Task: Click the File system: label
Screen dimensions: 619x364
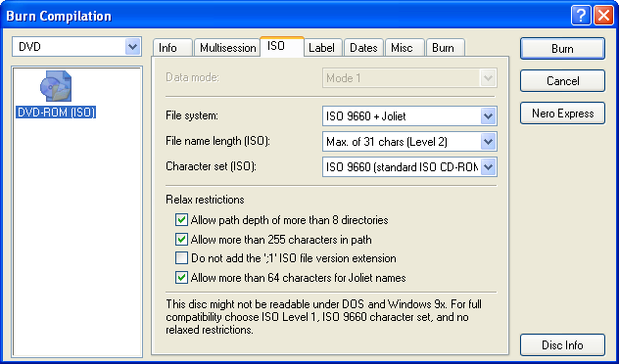Action: (192, 115)
